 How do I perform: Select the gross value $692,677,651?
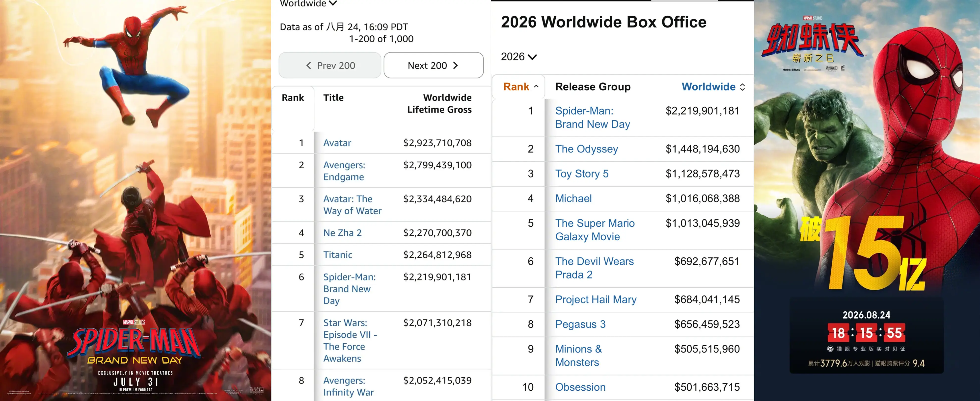click(x=707, y=261)
